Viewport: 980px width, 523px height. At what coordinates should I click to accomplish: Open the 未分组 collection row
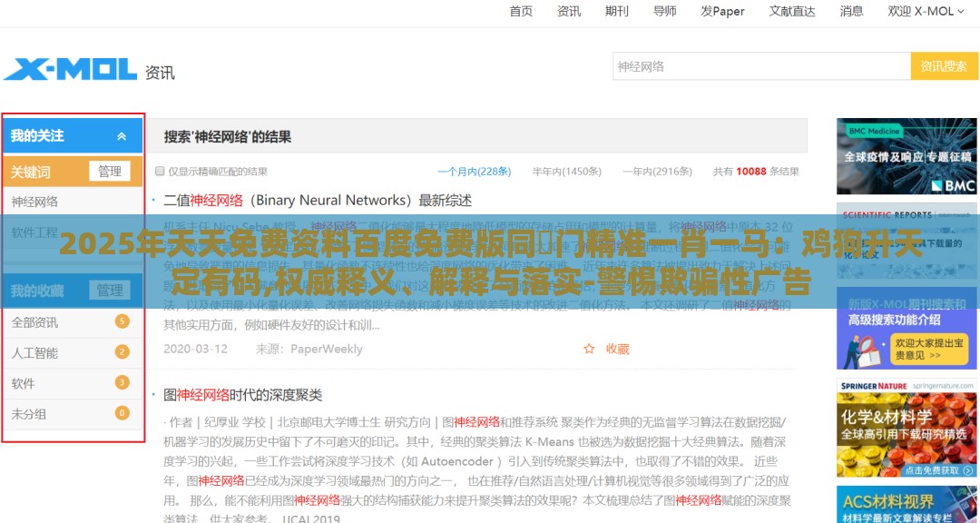pos(73,413)
